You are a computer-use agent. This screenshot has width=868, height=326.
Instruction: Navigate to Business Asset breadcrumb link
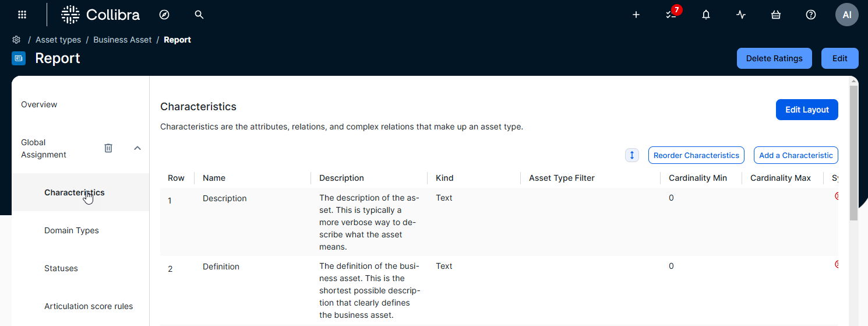122,40
